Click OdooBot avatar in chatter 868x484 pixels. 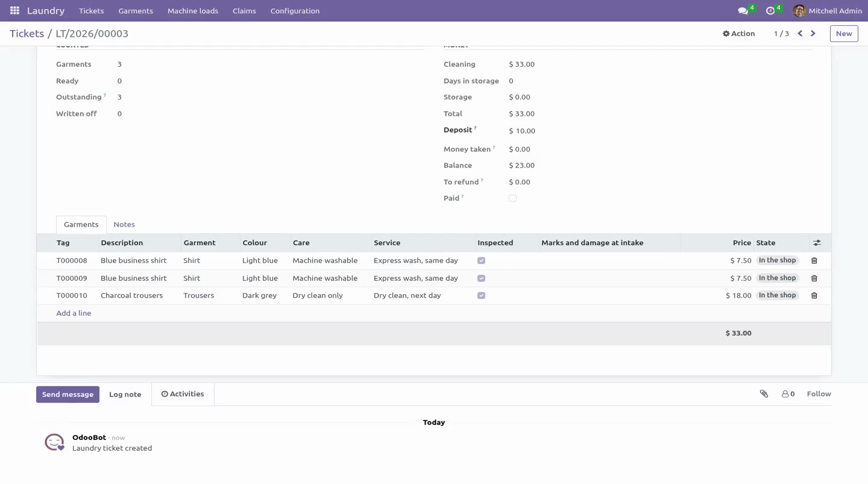pyautogui.click(x=54, y=442)
